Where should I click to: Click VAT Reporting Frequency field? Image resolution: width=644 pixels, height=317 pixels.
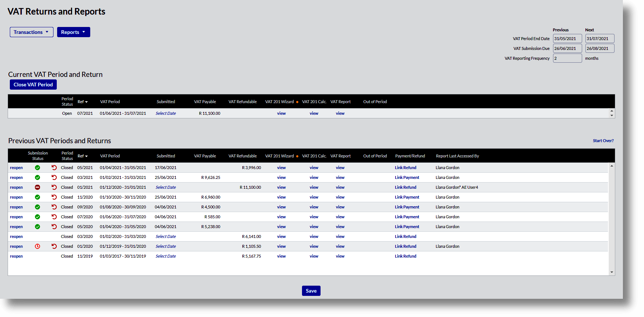pos(568,58)
